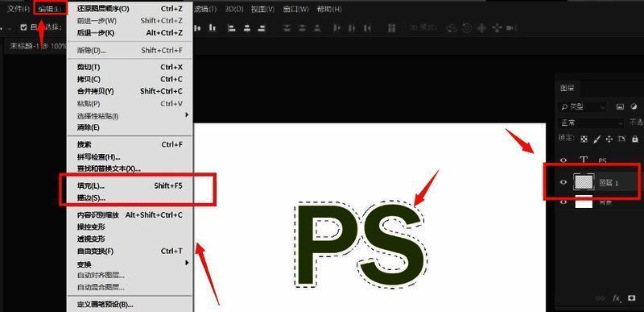Open fx layer style icon

[x=617, y=298]
